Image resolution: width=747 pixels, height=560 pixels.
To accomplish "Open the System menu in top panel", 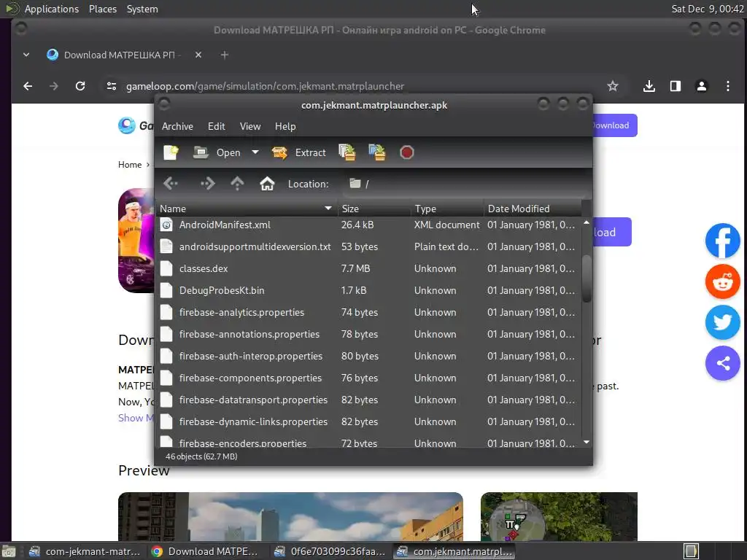I will [x=142, y=9].
